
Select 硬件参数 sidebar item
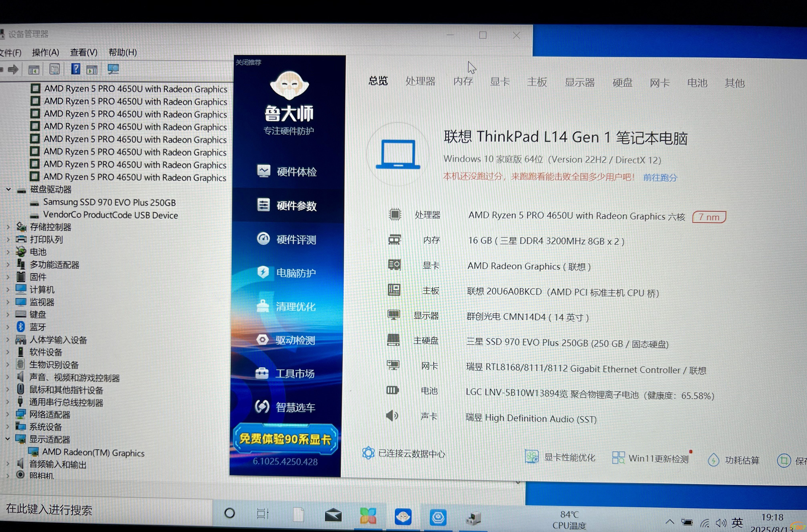click(287, 206)
